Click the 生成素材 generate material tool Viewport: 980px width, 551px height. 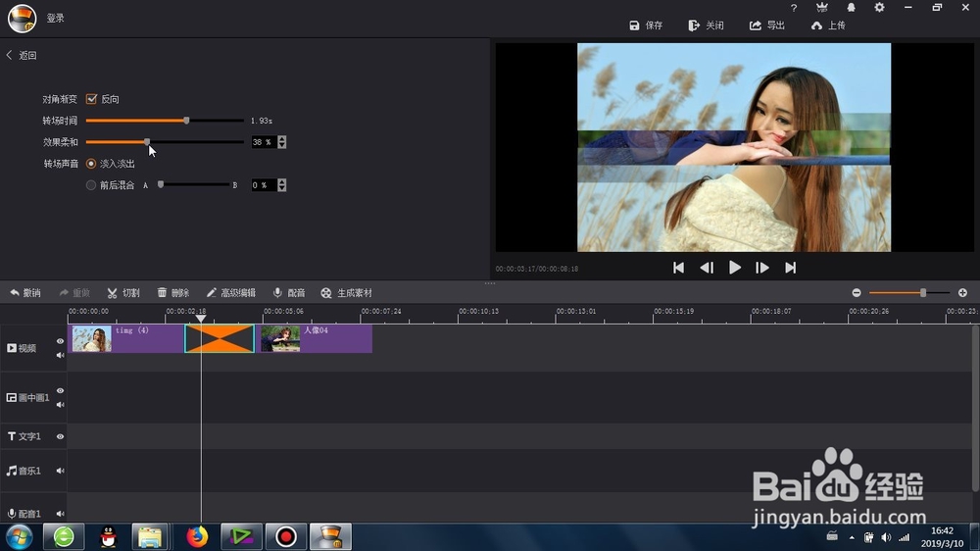346,293
